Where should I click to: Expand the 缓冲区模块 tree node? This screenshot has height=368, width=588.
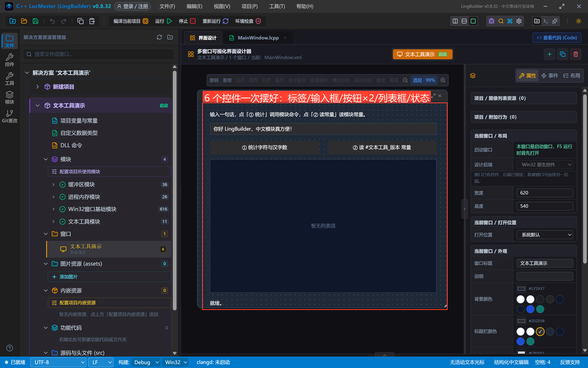coord(54,184)
